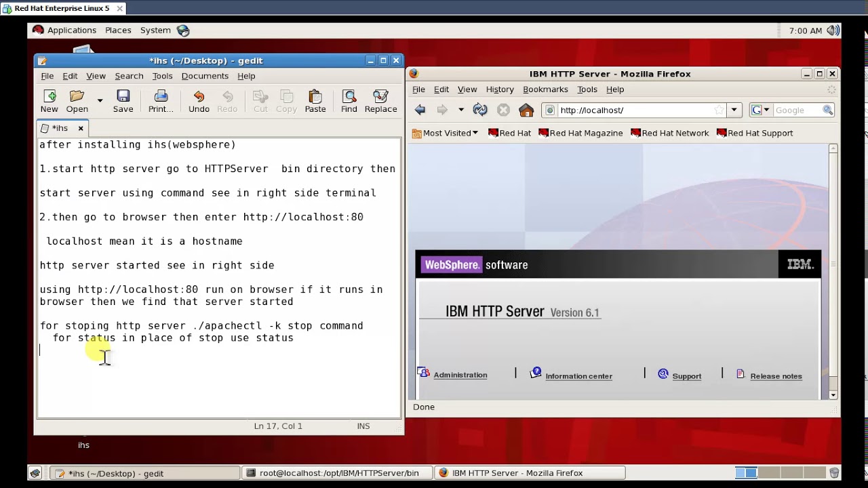The height and width of the screenshot is (488, 868).
Task: Open the gedit Search menu
Action: coord(129,76)
